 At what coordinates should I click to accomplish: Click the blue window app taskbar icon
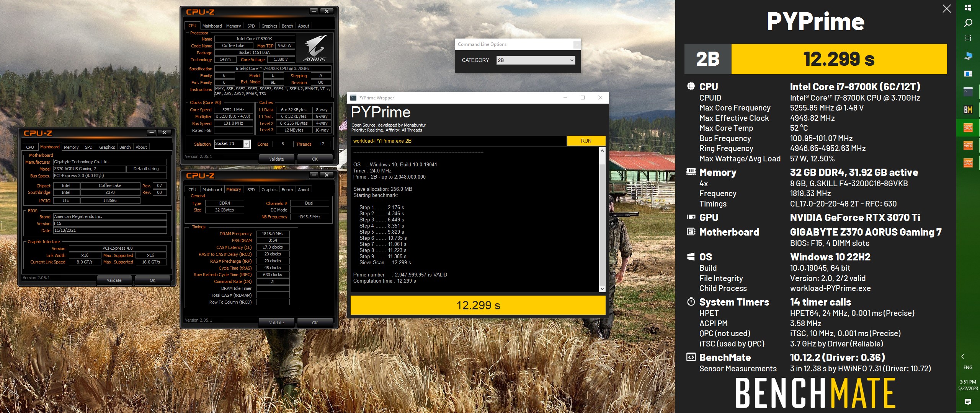point(968,74)
